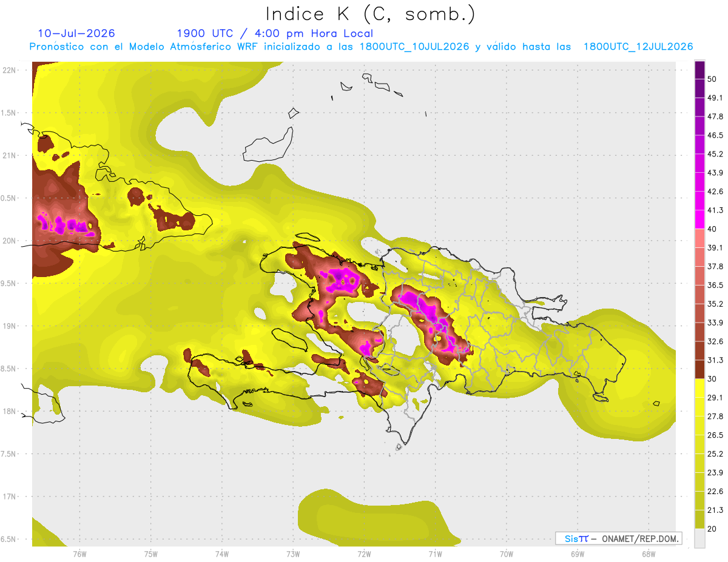The image size is (728, 562).
Task: Click the '73W' longitude label
Action: pyautogui.click(x=293, y=554)
